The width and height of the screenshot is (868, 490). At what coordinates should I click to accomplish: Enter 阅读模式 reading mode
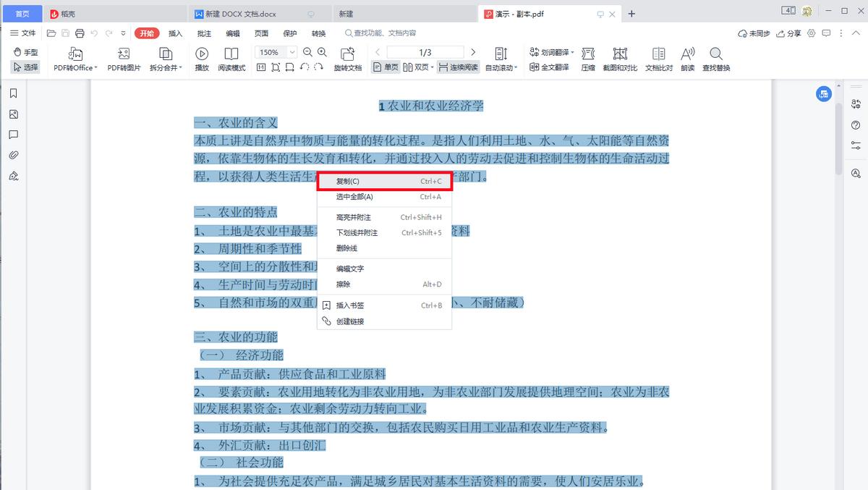click(231, 58)
